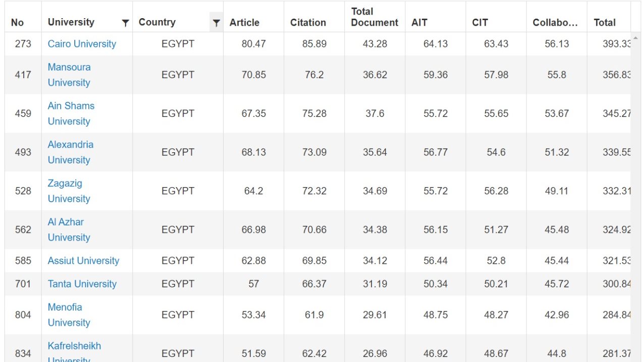This screenshot has width=644, height=362.
Task: Sort by Total Document column header
Action: pyautogui.click(x=374, y=17)
